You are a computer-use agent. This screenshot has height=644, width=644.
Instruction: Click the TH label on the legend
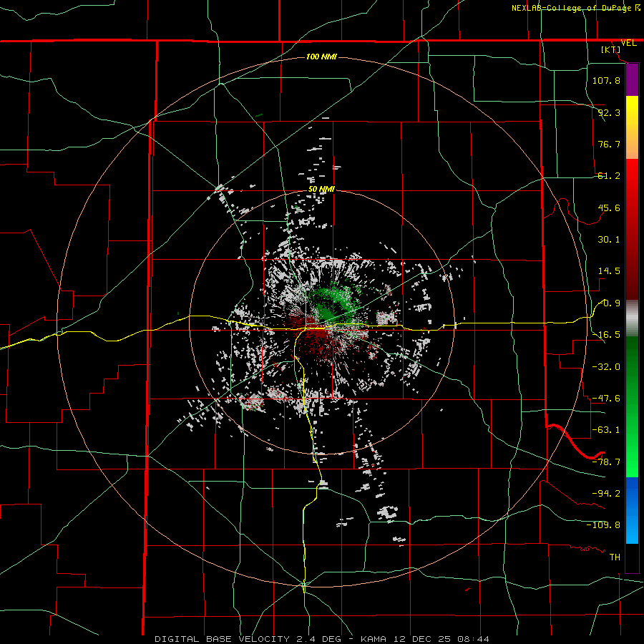[615, 557]
